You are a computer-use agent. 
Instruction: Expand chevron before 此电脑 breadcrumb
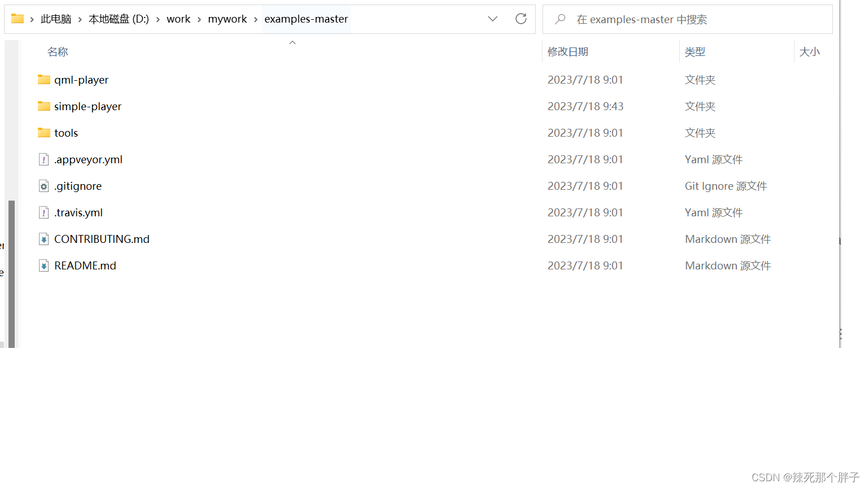(32, 19)
